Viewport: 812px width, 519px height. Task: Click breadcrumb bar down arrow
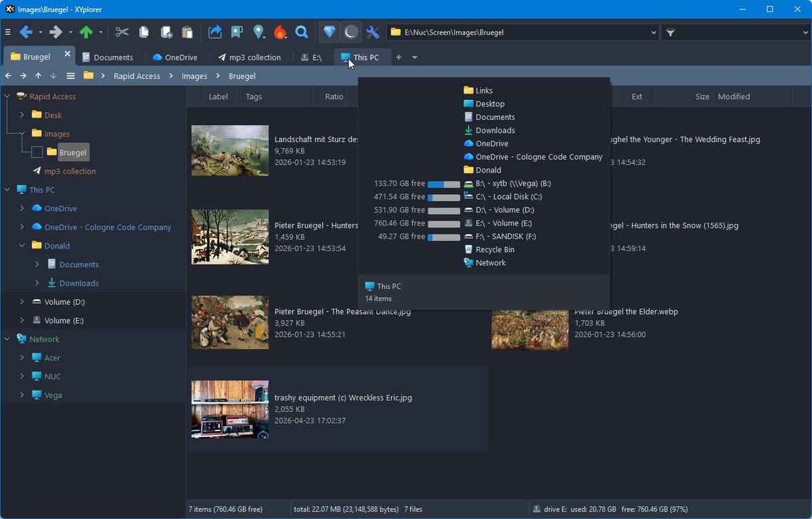coord(53,76)
